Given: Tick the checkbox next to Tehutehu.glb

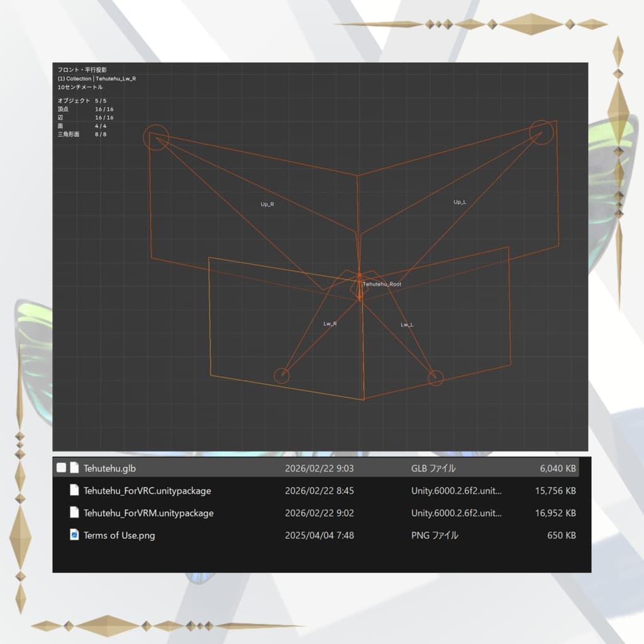Looking at the screenshot, I should click(x=61, y=467).
